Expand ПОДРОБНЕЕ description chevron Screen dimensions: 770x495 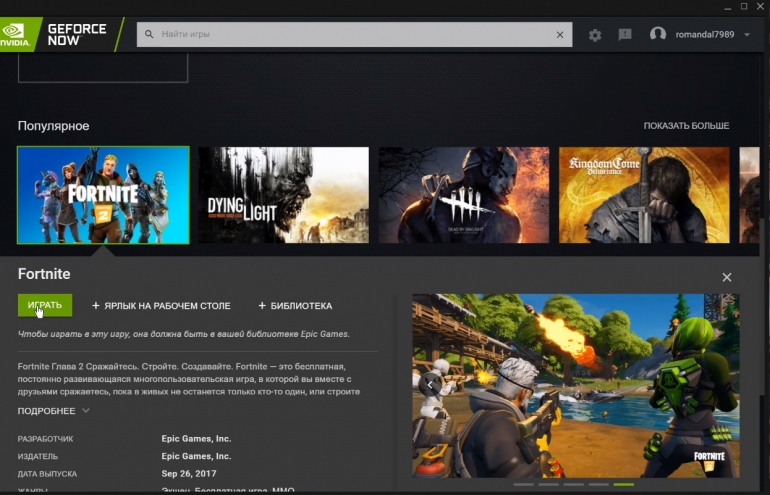pyautogui.click(x=86, y=411)
